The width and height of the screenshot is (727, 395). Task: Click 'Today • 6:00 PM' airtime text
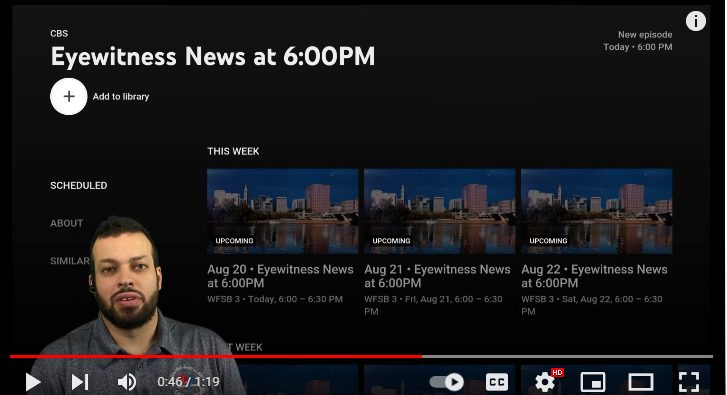pyautogui.click(x=638, y=47)
